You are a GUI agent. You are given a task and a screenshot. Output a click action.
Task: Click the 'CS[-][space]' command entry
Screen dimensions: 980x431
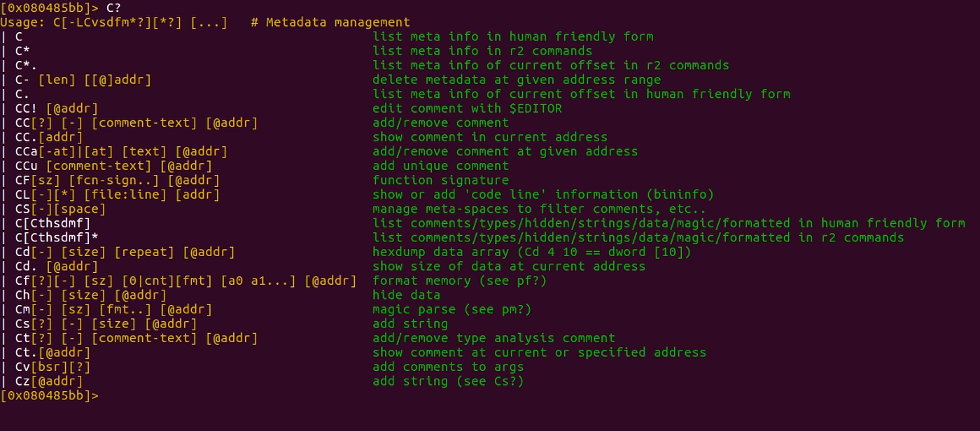tap(60, 209)
